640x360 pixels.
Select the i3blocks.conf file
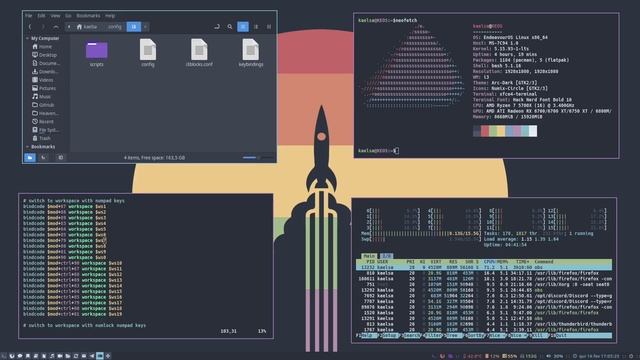[199, 53]
